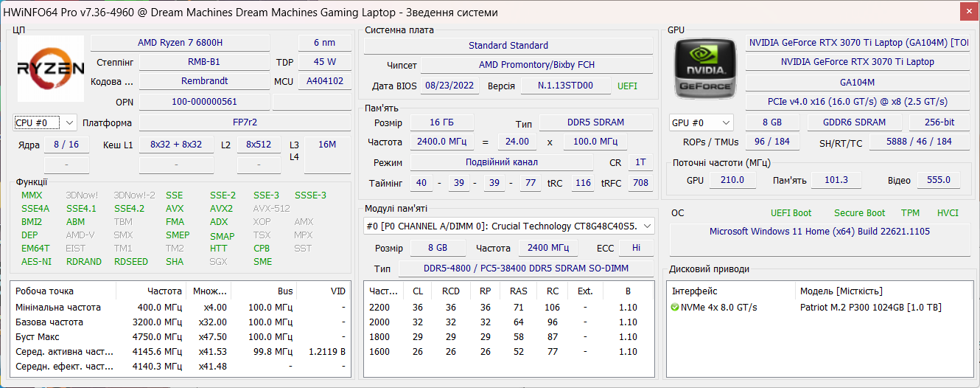
Task: Click the FP7r2 platform field
Action: 245,122
